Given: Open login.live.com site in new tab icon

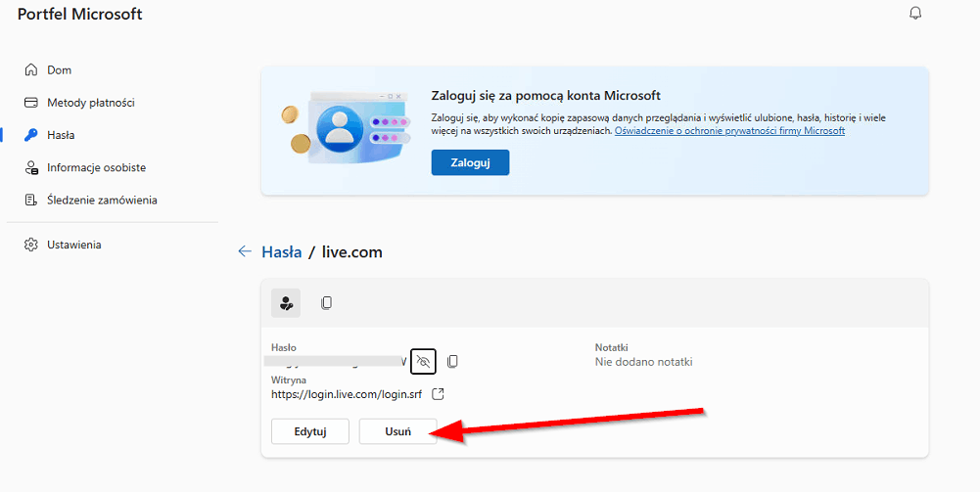Looking at the screenshot, I should 439,394.
